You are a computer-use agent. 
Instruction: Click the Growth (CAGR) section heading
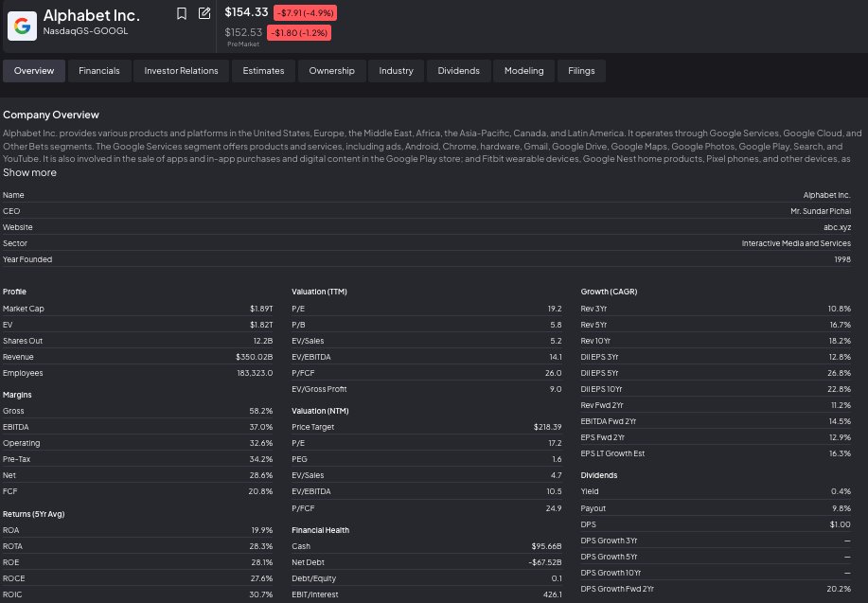(609, 292)
